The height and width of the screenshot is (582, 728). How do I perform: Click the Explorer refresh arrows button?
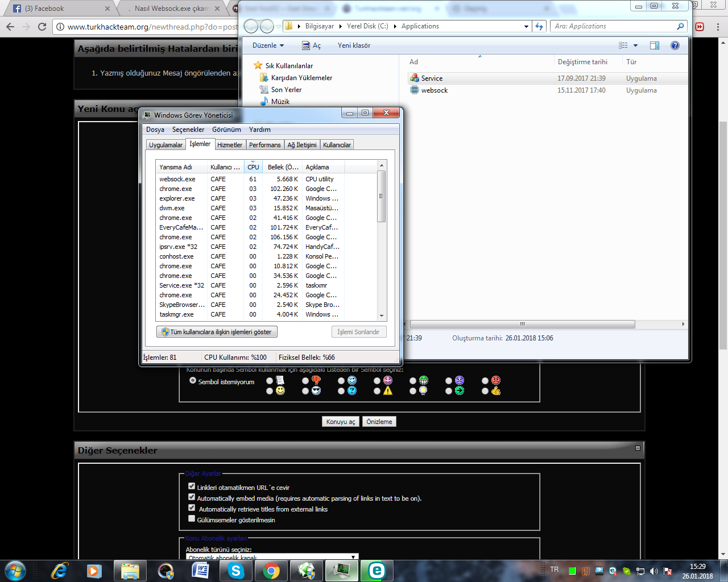[x=540, y=26]
